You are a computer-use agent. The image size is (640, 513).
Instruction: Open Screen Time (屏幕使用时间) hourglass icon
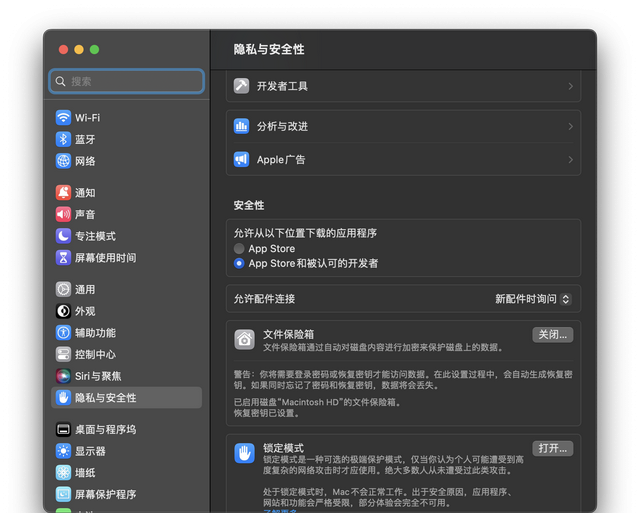tap(63, 258)
